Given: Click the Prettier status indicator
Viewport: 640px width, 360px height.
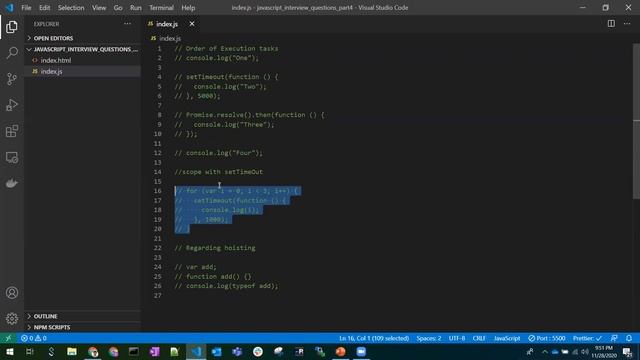Looking at the screenshot, I should (587, 338).
